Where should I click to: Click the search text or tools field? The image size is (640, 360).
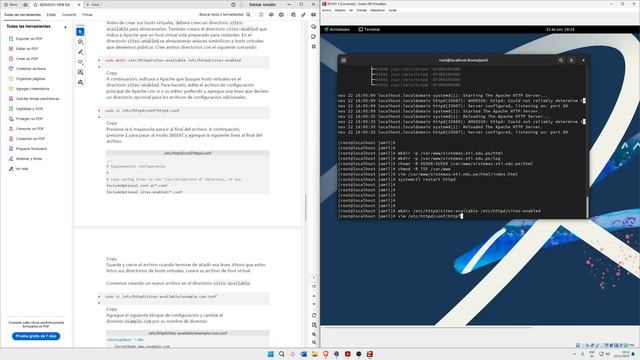(225, 15)
